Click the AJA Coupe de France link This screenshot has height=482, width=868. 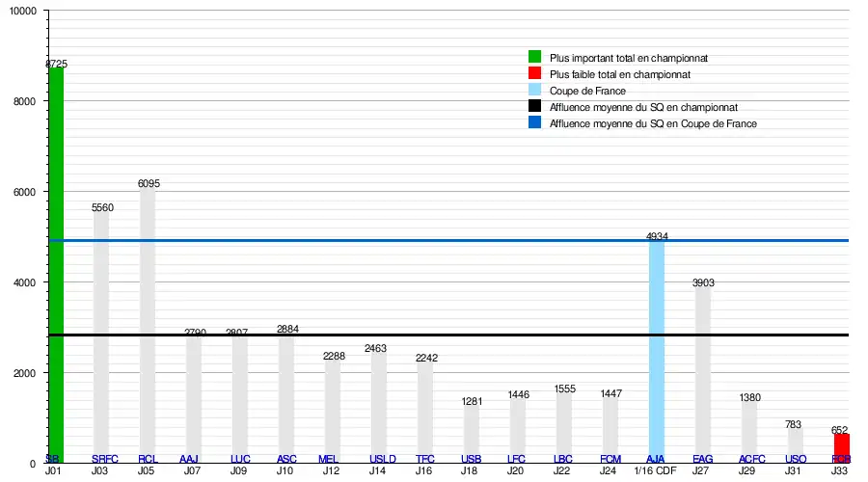point(657,459)
